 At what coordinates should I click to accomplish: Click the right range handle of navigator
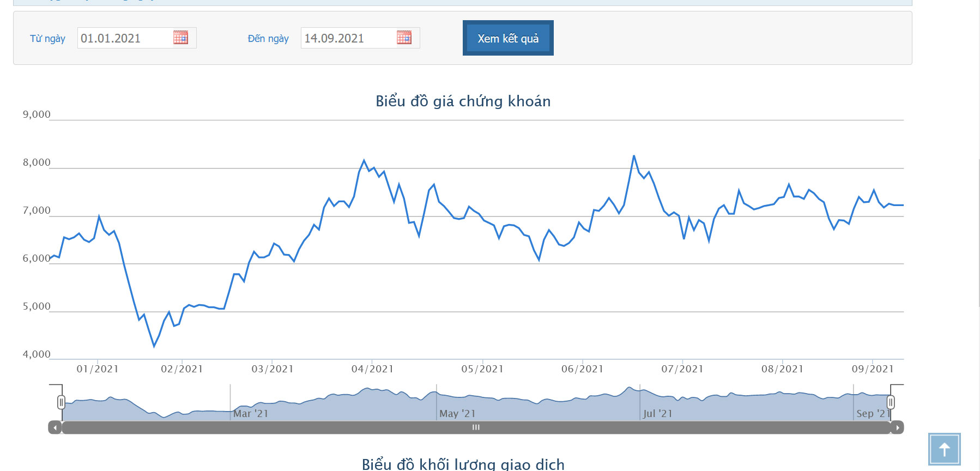pyautogui.click(x=890, y=402)
